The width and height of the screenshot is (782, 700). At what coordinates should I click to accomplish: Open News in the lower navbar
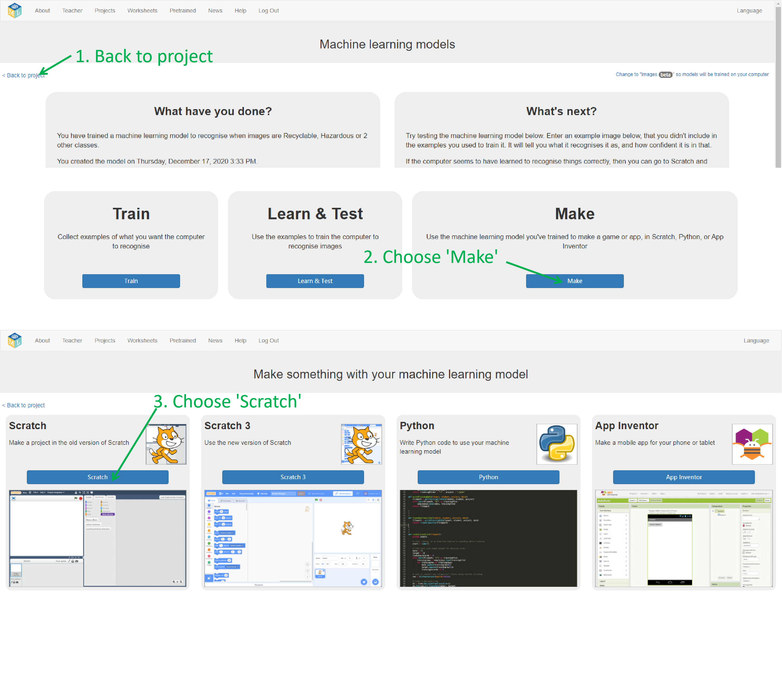pos(215,340)
